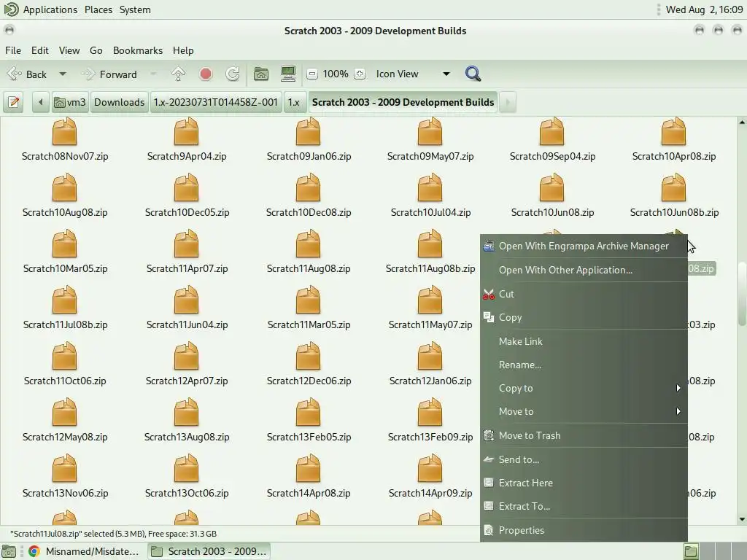Viewport: 747px width, 560px height.
Task: Select the Scratch13Feb09.zip archive icon
Action: pos(430,413)
